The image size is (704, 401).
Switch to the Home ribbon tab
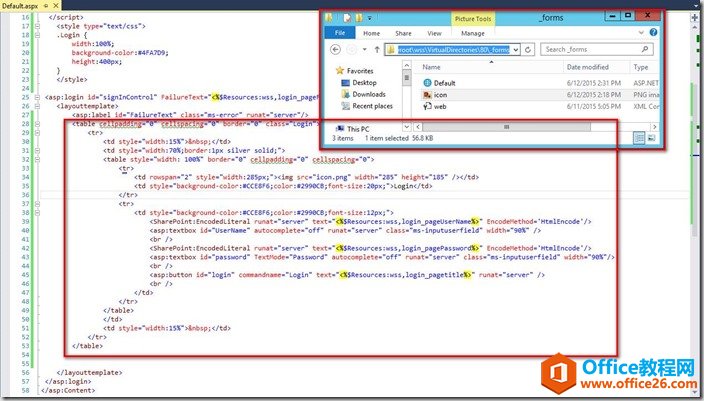click(371, 33)
